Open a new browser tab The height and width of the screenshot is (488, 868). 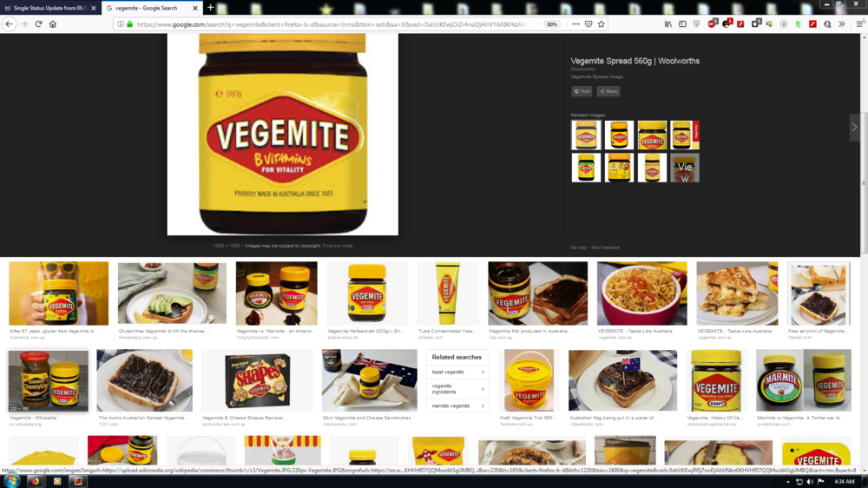point(210,8)
